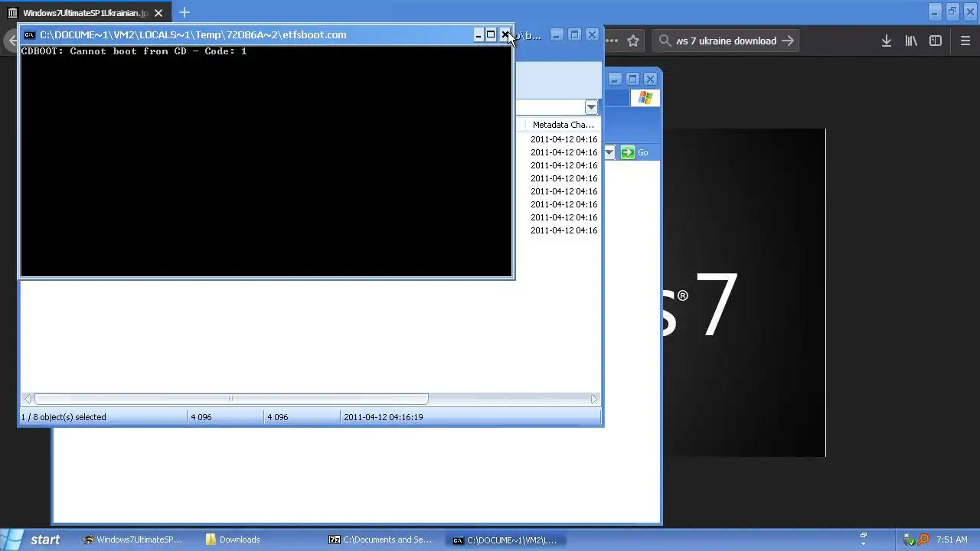This screenshot has width=980, height=551.
Task: Minimize the 7-Zip window behind the console
Action: coord(557,34)
